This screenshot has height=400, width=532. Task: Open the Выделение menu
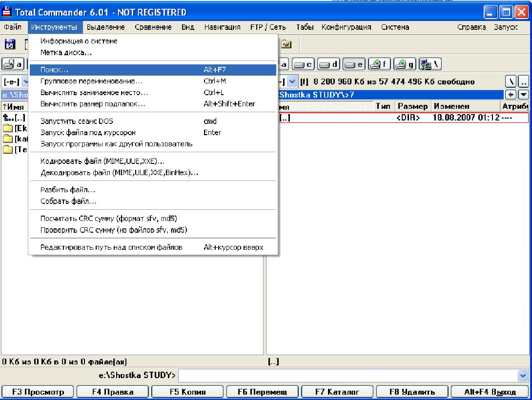point(105,27)
